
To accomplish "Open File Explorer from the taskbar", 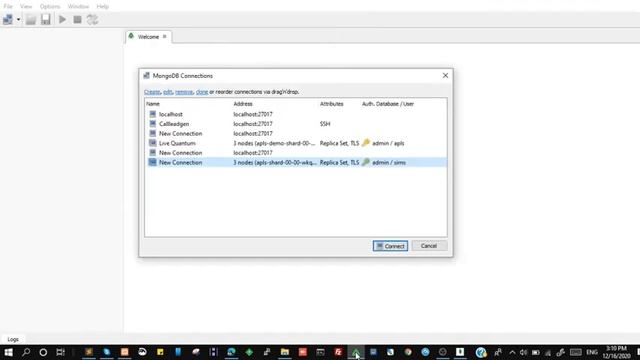I will (284, 352).
